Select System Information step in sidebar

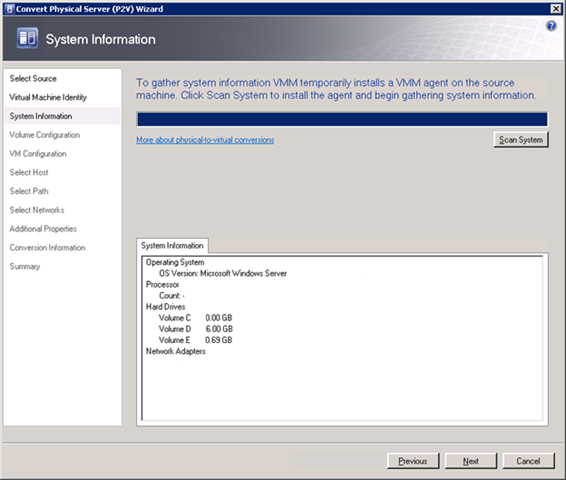[62, 116]
